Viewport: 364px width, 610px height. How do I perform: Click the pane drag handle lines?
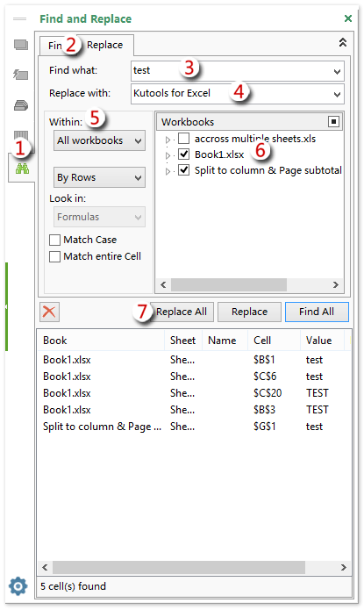pos(19,18)
